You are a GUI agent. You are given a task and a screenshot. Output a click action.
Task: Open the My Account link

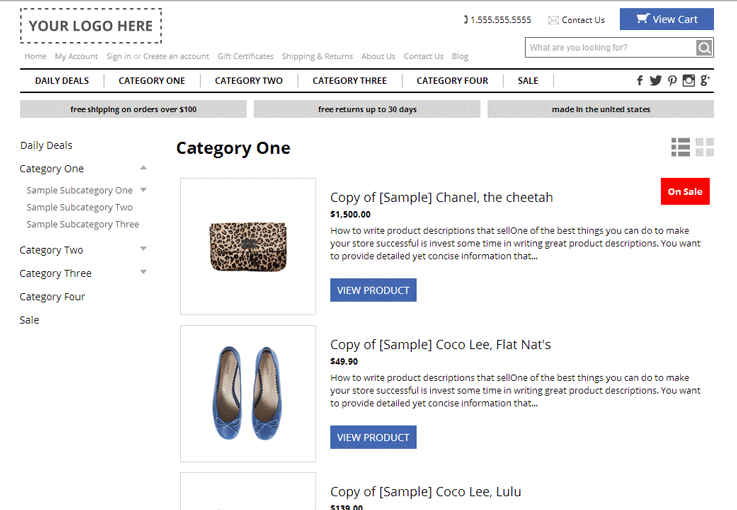coord(76,56)
